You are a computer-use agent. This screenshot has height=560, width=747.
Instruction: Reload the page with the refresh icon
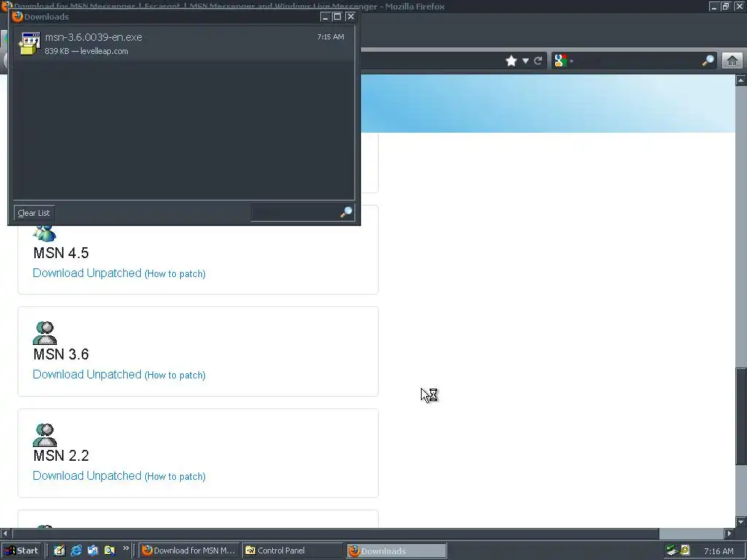(x=538, y=61)
